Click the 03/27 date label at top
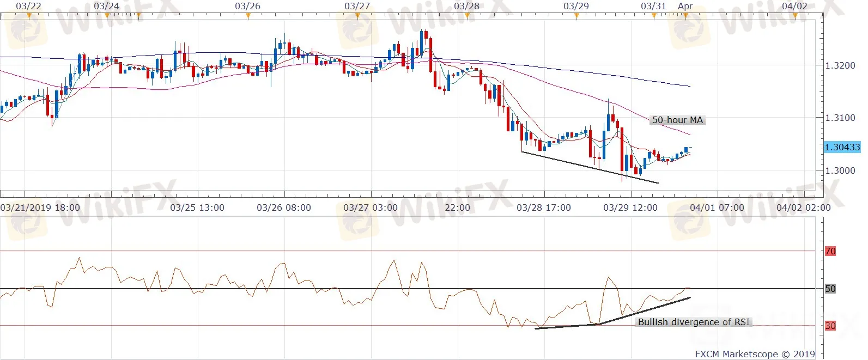This screenshot has height=360, width=868. [x=357, y=6]
